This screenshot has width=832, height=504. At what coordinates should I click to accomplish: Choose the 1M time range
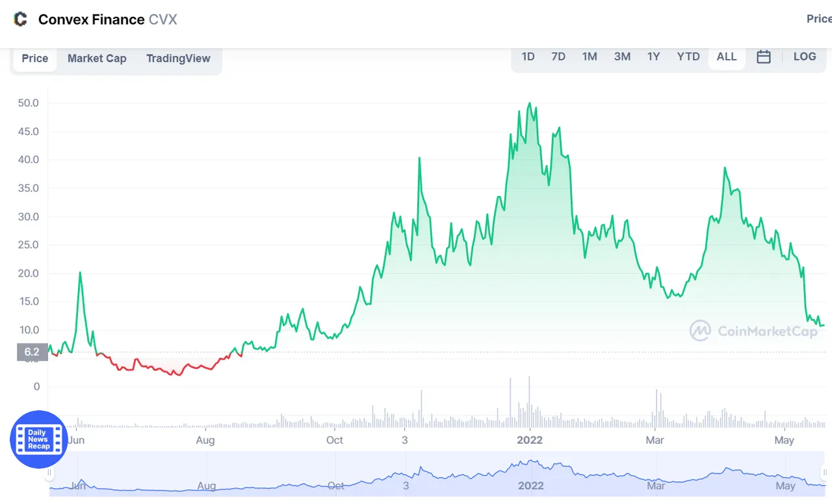tap(590, 57)
